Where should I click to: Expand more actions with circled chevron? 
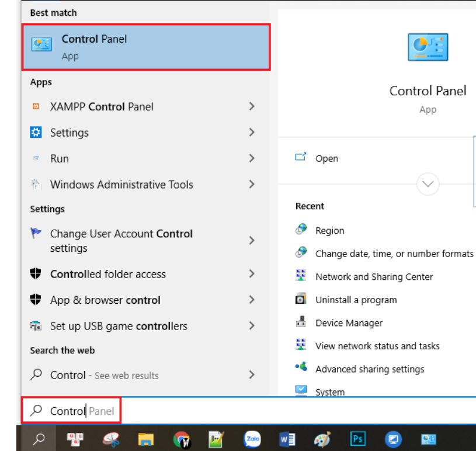[428, 184]
